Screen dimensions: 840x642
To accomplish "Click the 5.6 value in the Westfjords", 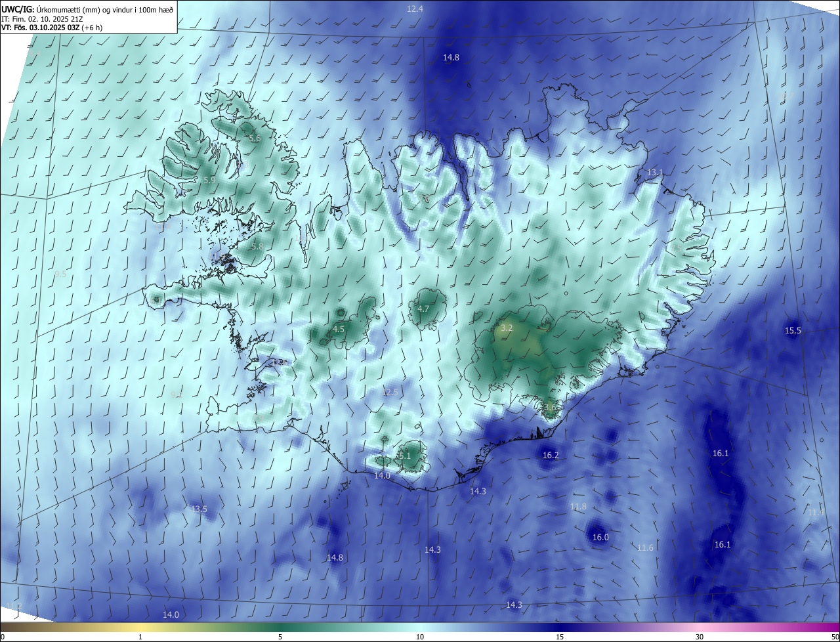I will [x=255, y=139].
